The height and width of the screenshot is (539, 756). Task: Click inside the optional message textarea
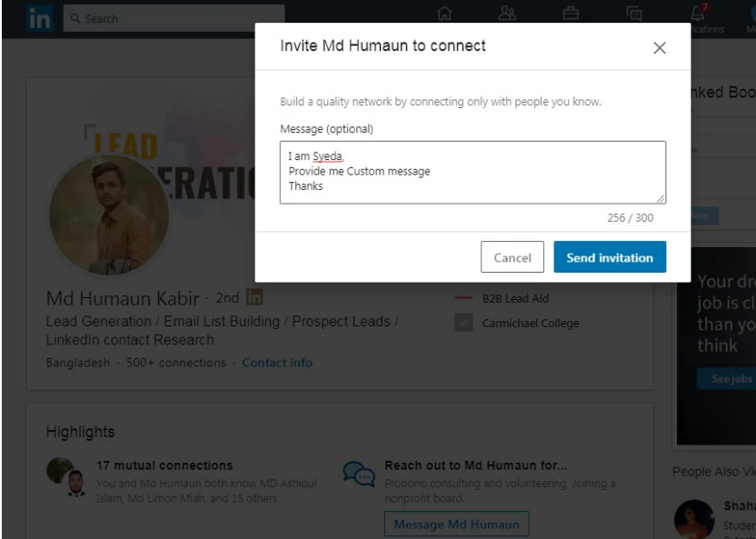point(472,171)
